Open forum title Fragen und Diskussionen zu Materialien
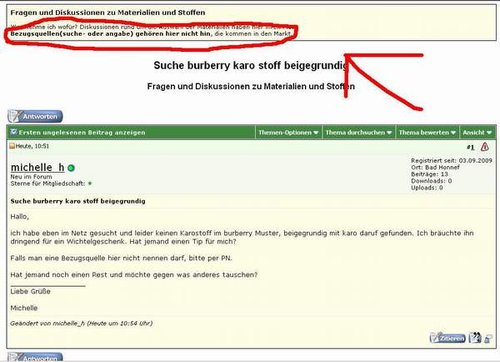Image resolution: width=500 pixels, height=362 pixels. pyautogui.click(x=108, y=13)
